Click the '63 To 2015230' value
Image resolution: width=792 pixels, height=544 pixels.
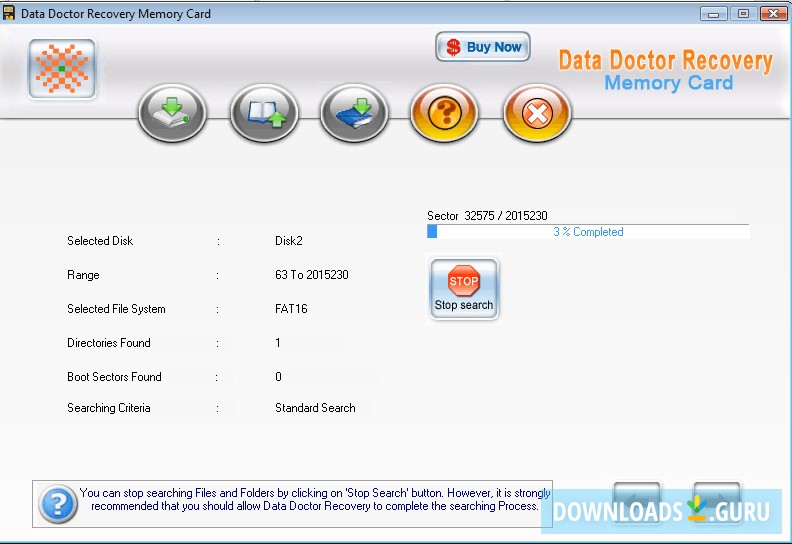[x=312, y=275]
